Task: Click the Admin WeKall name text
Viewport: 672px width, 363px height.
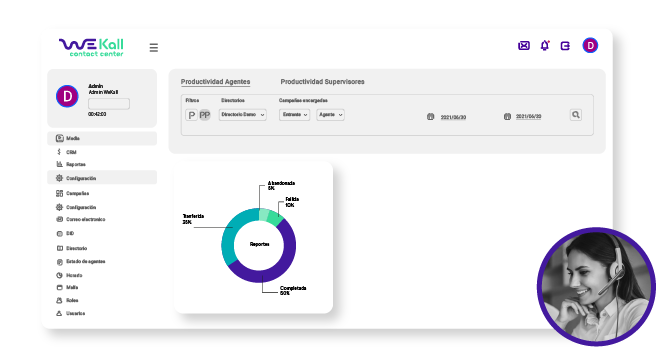Action: (103, 92)
